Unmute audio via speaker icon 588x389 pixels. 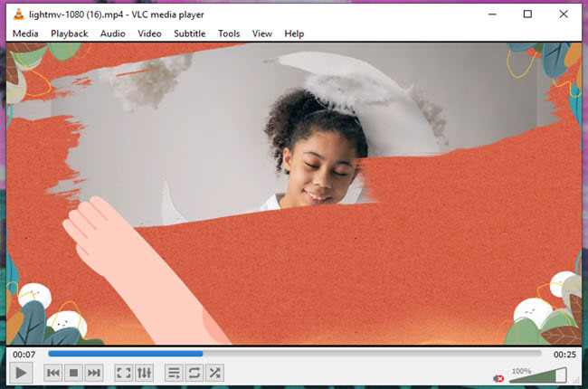(498, 378)
